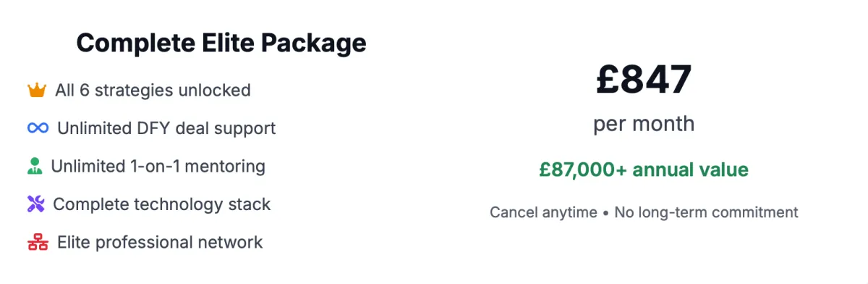This screenshot has width=868, height=284.
Task: Click the dot separator after 'Cancel anytime'
Action: click(x=606, y=213)
